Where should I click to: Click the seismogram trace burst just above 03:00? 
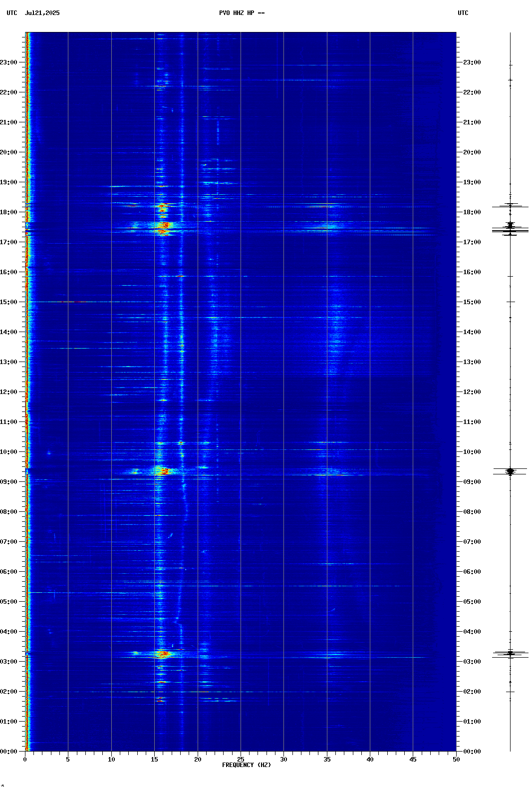click(510, 654)
